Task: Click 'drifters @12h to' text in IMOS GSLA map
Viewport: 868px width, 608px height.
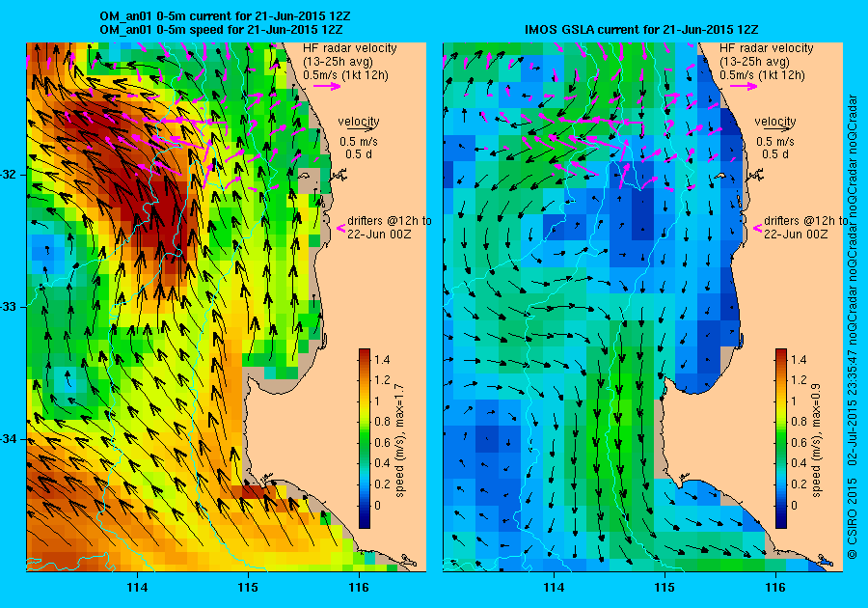Action: [x=806, y=220]
